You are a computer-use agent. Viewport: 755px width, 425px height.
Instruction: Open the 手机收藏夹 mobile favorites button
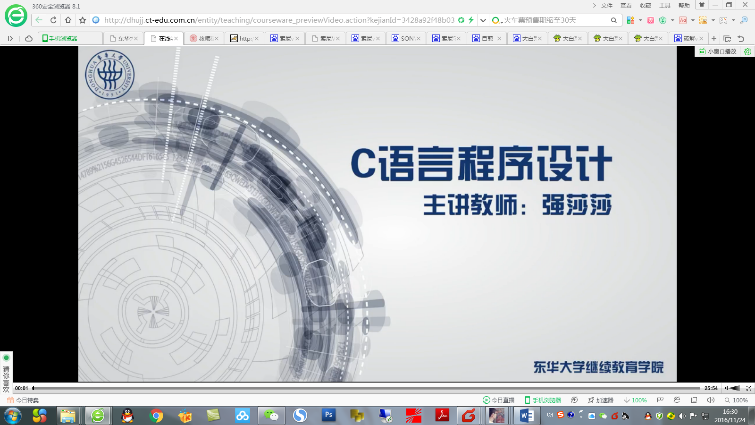[x=60, y=38]
